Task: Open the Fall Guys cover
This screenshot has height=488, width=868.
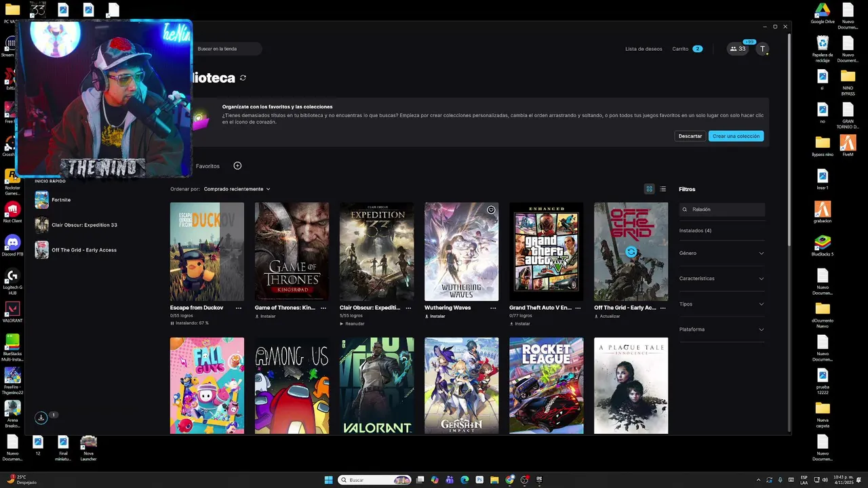Action: point(207,386)
